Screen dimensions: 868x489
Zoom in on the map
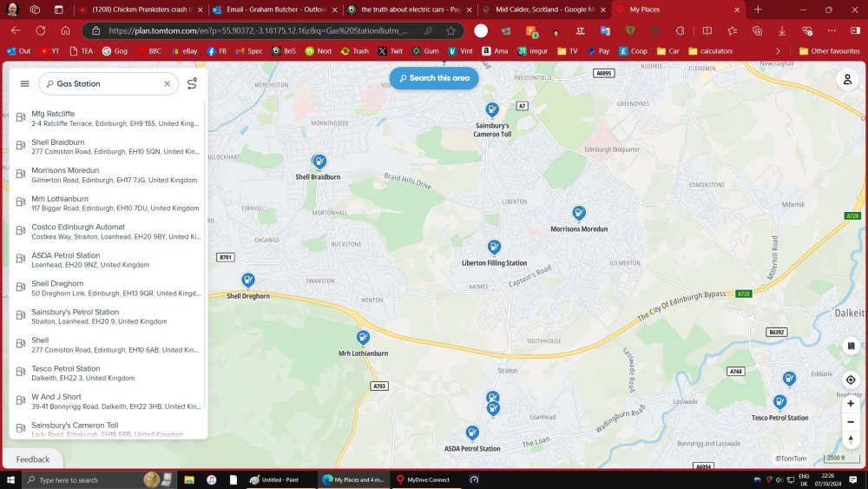click(851, 404)
